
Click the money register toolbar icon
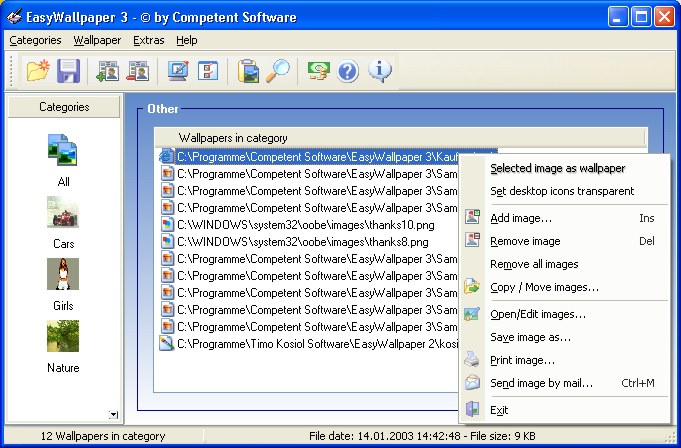pos(318,71)
